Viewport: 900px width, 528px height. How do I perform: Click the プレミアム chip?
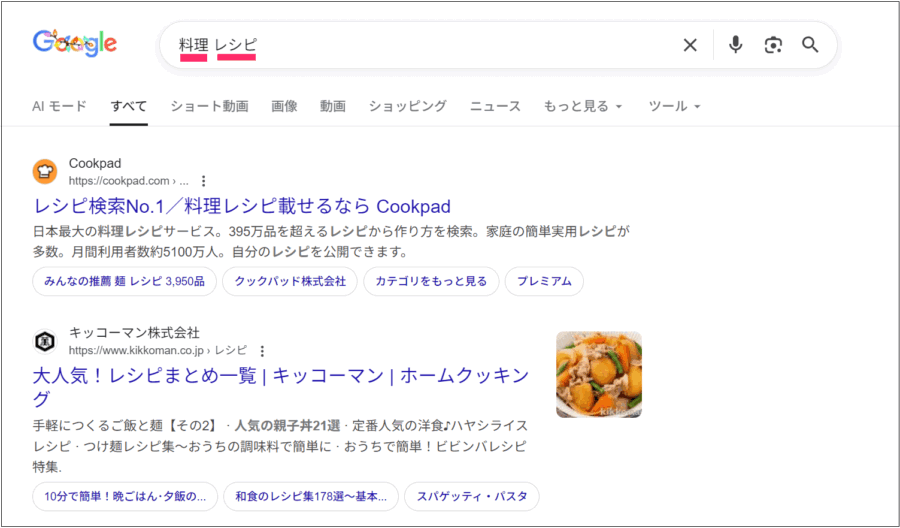pos(544,281)
